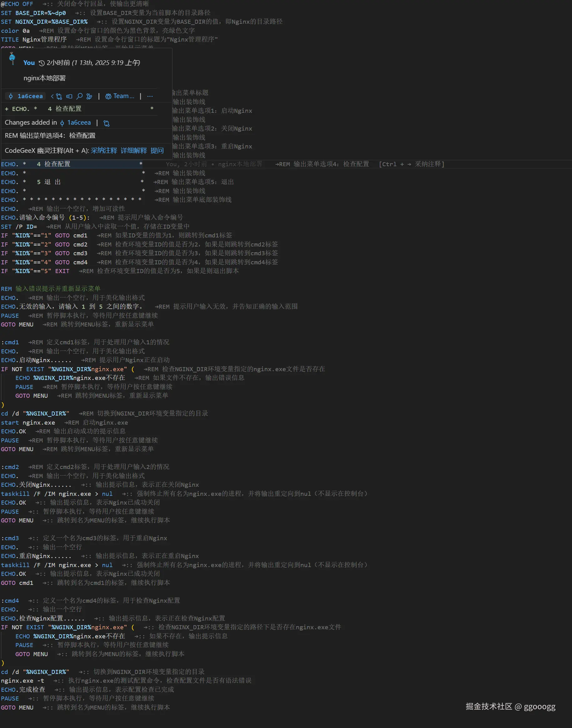Open the more actions ellipsis in popup
This screenshot has width=572, height=728.
150,97
